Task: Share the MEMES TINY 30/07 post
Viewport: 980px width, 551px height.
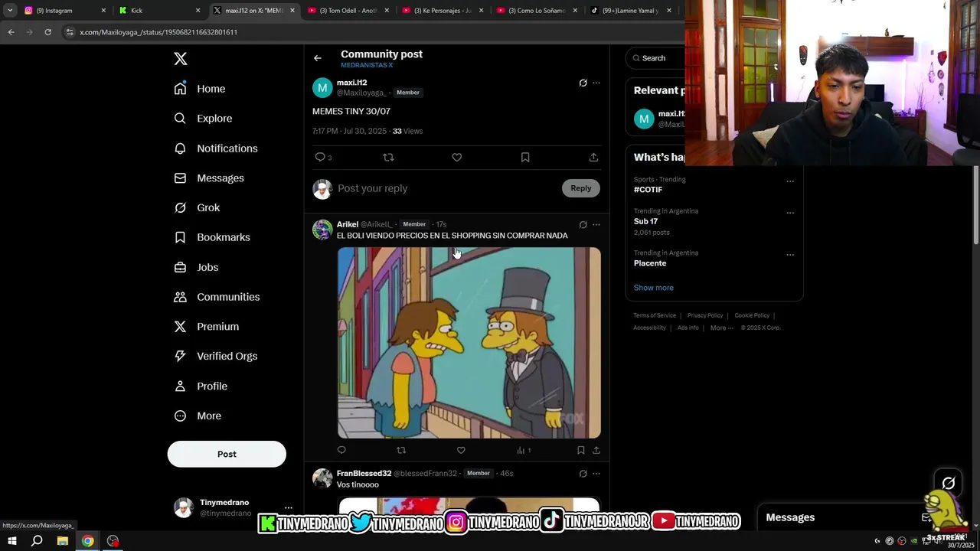Action: pyautogui.click(x=593, y=157)
